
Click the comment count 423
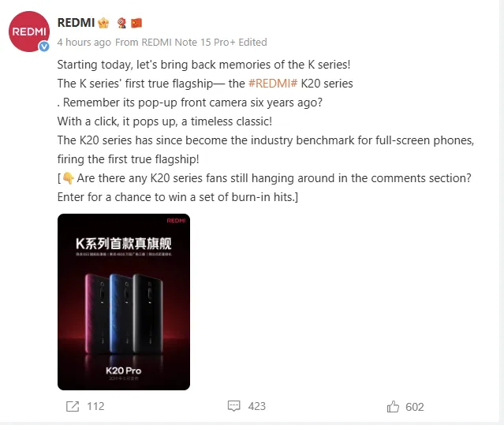click(x=257, y=406)
